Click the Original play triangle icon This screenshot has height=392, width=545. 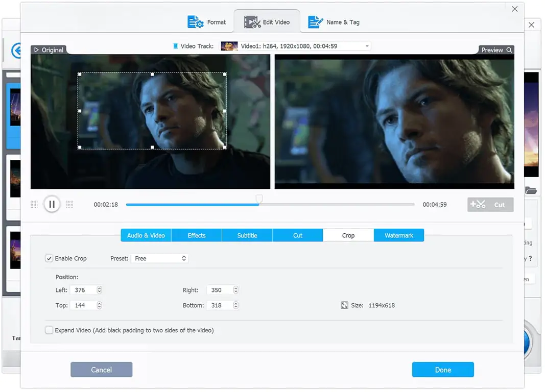point(36,50)
